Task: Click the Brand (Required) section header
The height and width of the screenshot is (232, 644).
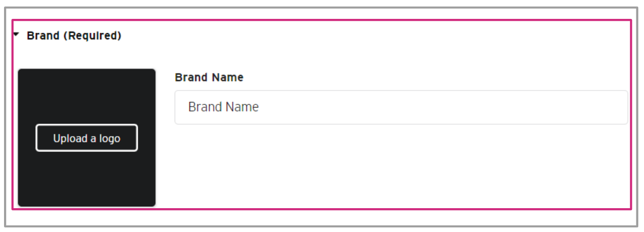Action: (74, 36)
